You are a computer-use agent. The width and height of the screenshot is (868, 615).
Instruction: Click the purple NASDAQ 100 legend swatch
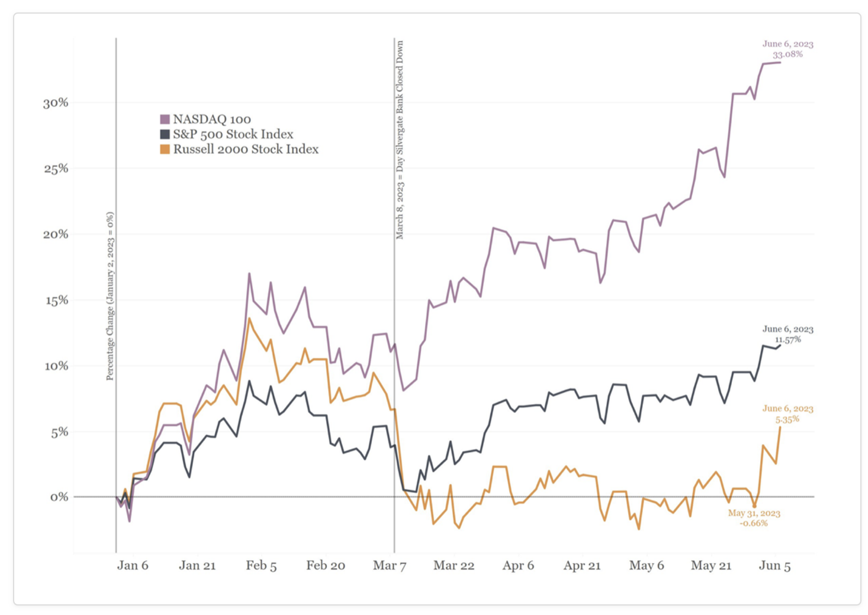tap(165, 120)
